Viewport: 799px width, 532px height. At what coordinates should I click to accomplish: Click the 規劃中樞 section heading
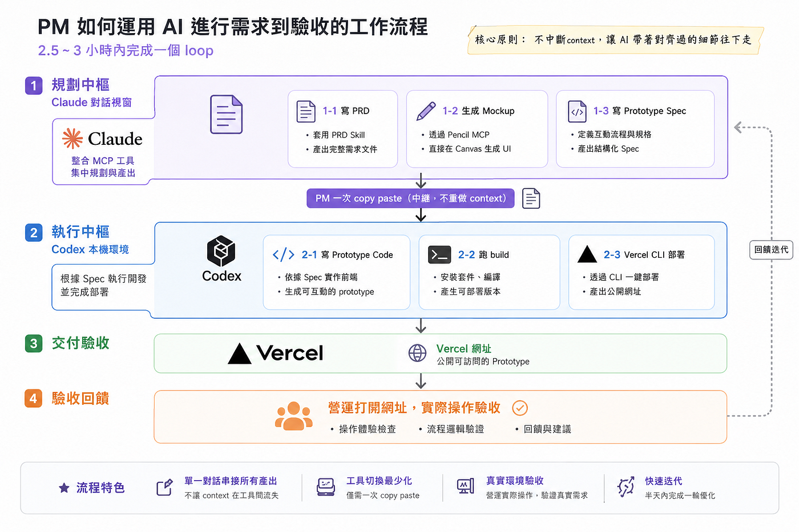[80, 85]
